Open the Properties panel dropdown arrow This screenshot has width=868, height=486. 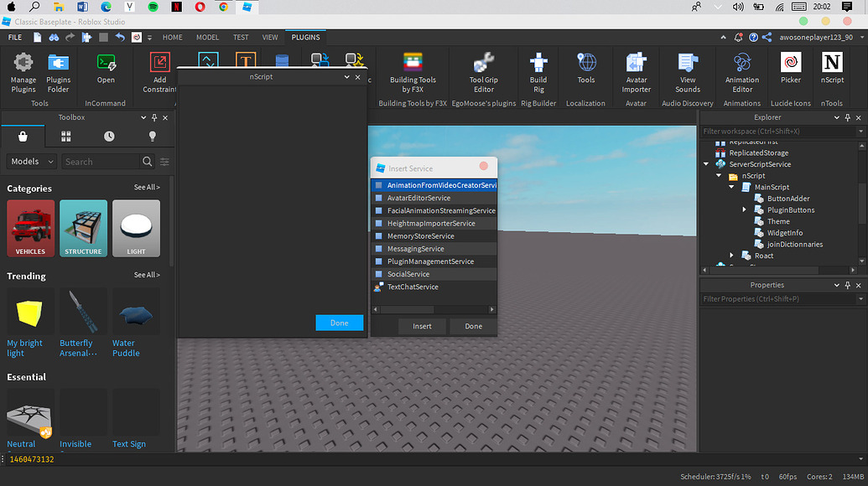pyautogui.click(x=836, y=285)
